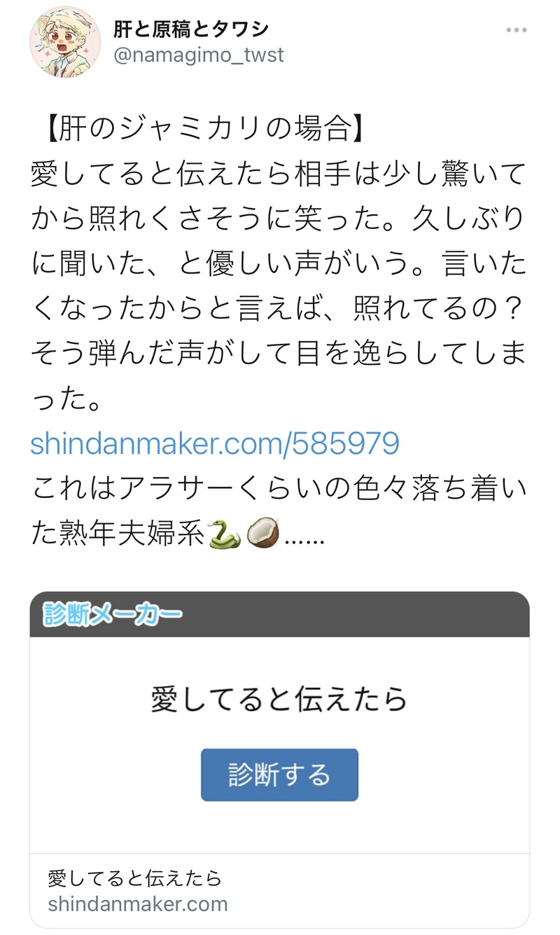This screenshot has width=560, height=935.
Task: Click the trailing dots after the coconut emoji
Action: pos(303,536)
